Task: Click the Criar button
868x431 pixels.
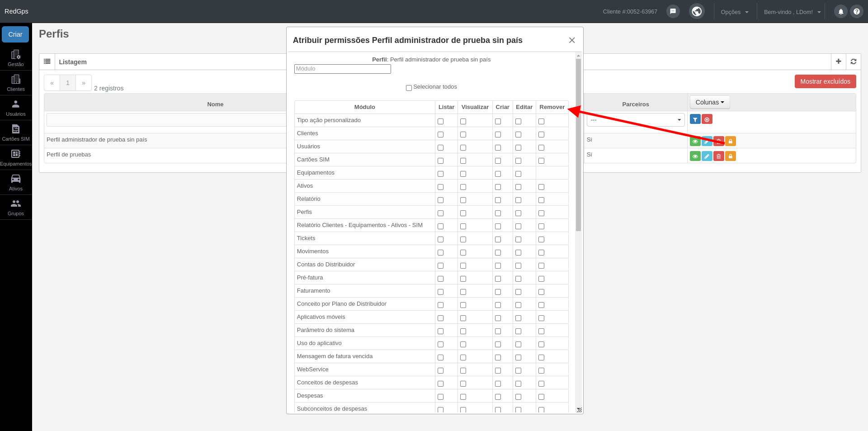Action: 15,34
